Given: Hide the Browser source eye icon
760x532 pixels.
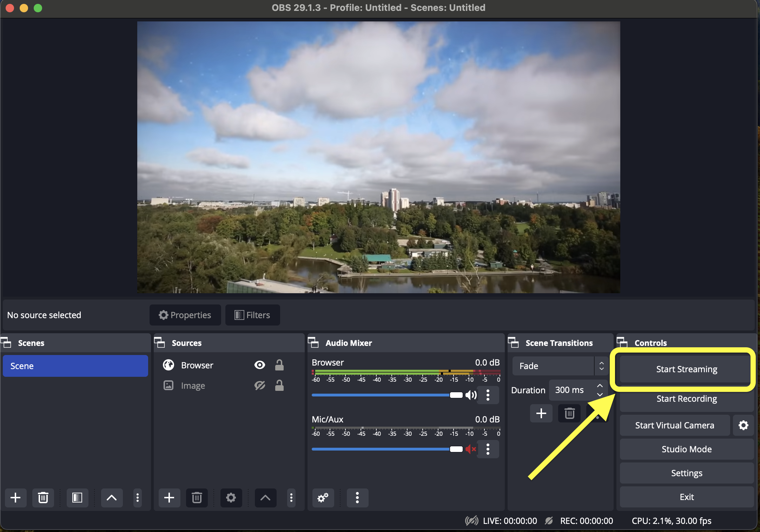Looking at the screenshot, I should [259, 365].
